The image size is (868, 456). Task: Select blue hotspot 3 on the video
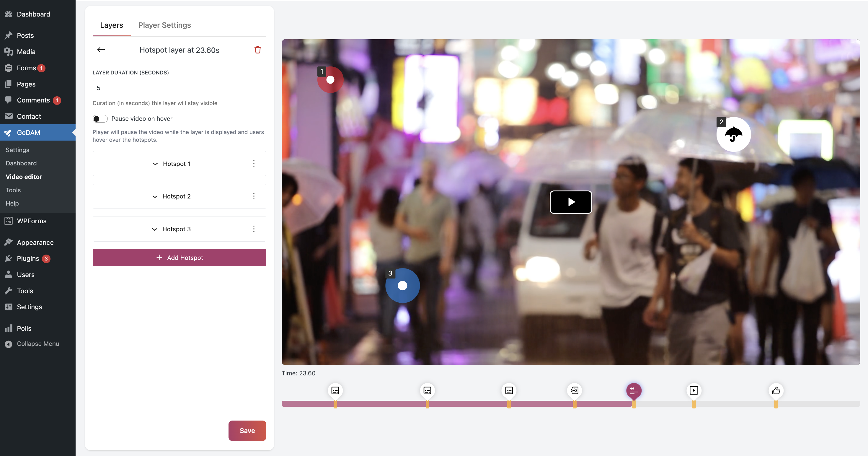point(402,286)
